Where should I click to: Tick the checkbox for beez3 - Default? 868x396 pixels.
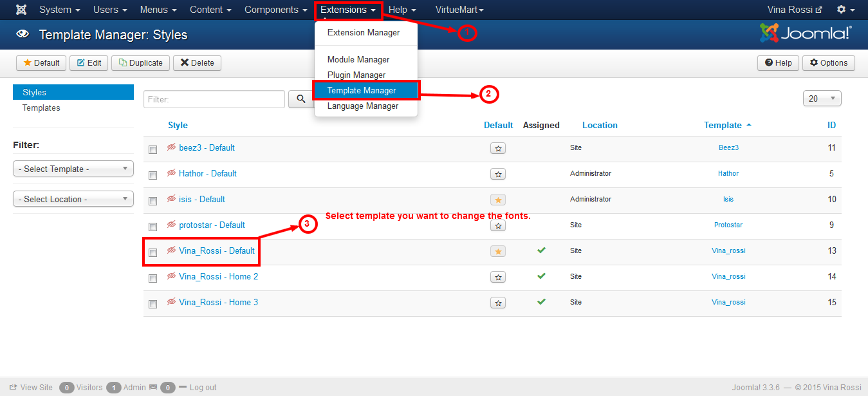[x=152, y=149]
